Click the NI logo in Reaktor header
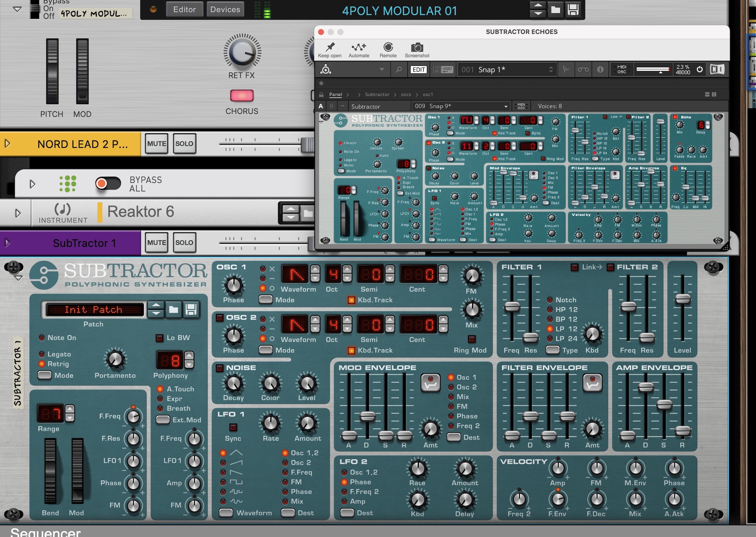Screen dimensions: 756x537 (717, 69)
